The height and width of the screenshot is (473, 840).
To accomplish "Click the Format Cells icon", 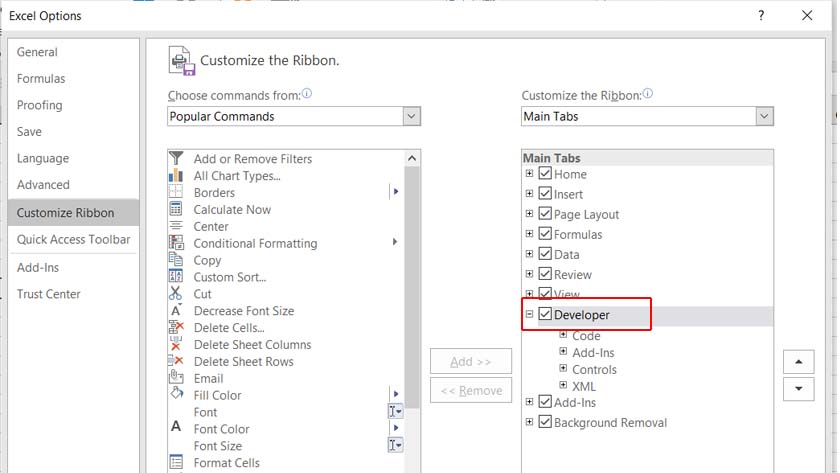I will (x=176, y=462).
